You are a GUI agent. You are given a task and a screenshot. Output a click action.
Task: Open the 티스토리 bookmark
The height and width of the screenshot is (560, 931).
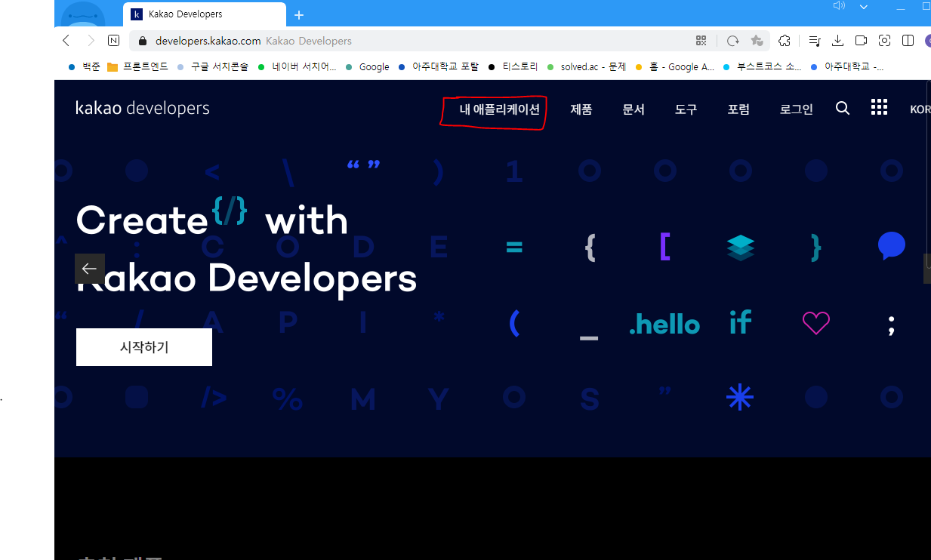coord(513,66)
